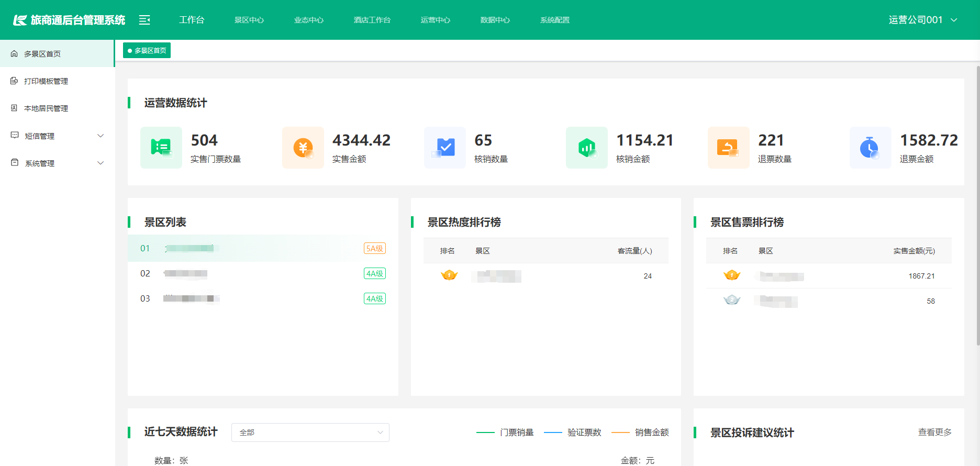Open 运营中心 in top navigation

(436, 20)
